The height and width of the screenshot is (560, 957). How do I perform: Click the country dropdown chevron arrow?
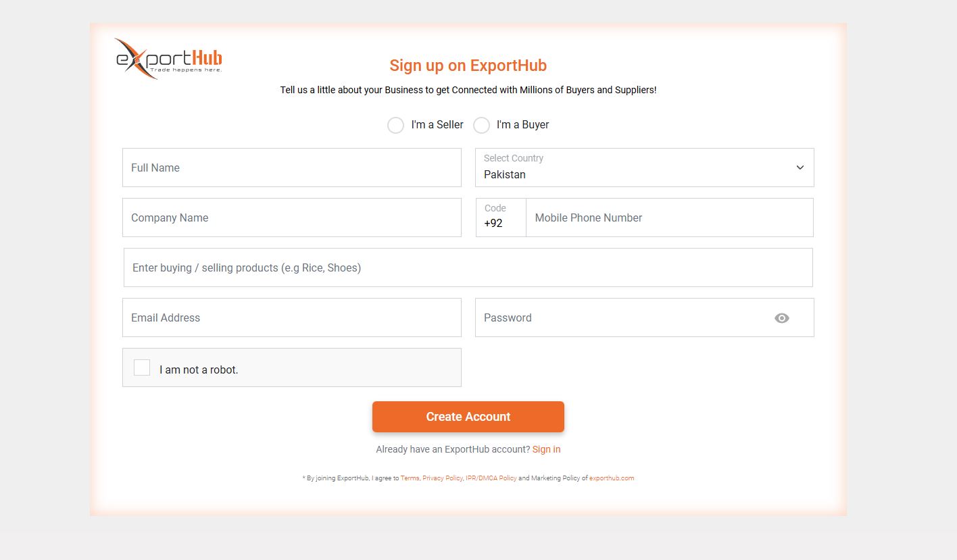tap(800, 168)
